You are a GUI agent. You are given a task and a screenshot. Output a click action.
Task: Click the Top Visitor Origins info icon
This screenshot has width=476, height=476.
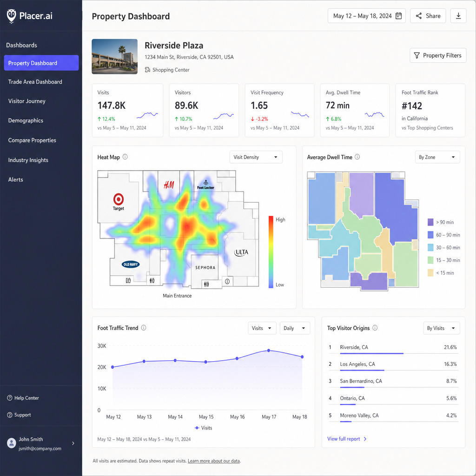point(375,328)
